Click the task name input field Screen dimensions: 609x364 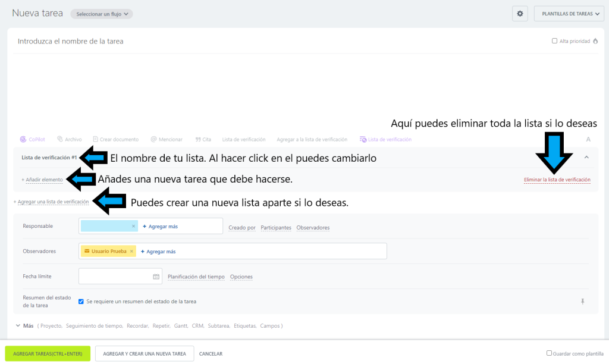pyautogui.click(x=238, y=42)
